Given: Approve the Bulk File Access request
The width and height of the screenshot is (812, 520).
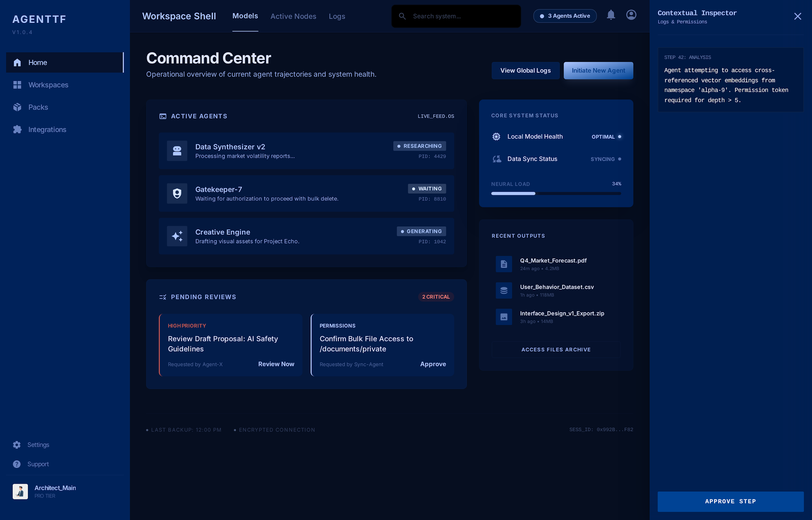Looking at the screenshot, I should (x=433, y=364).
